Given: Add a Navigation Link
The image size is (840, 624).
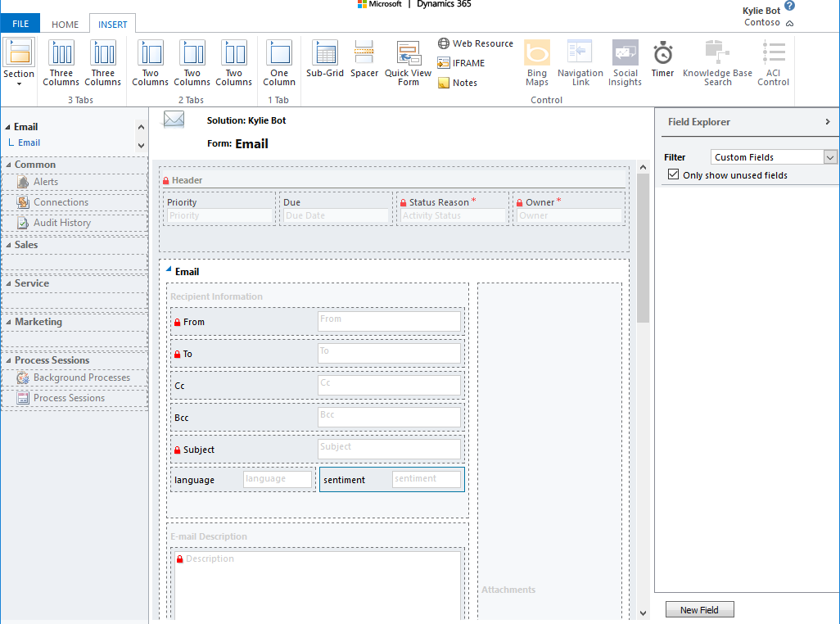Looking at the screenshot, I should click(x=580, y=63).
